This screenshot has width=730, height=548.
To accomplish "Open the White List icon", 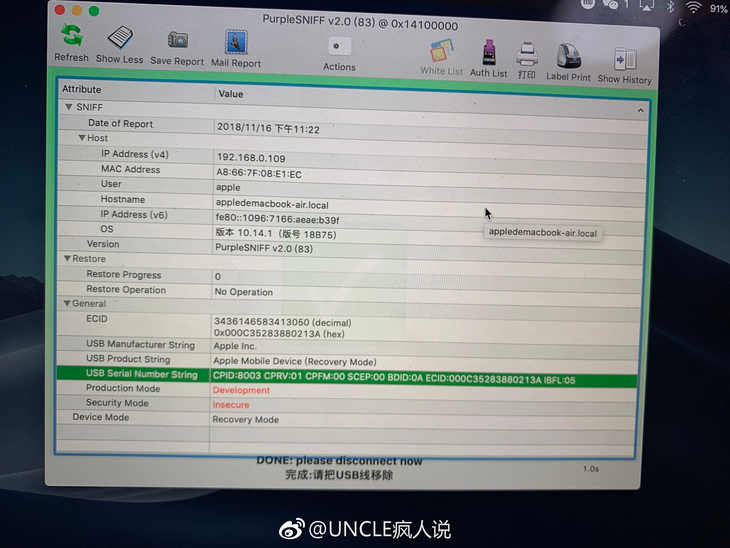I will [441, 52].
